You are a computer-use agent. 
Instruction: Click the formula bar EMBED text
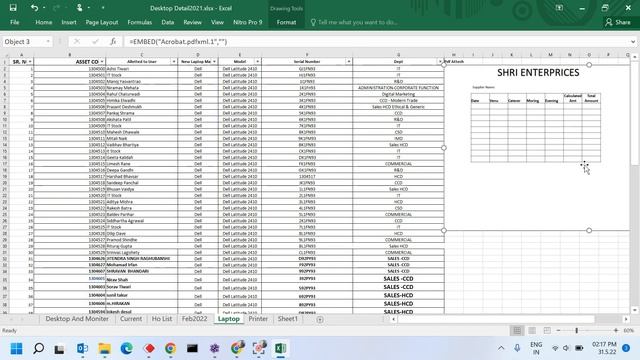click(178, 42)
